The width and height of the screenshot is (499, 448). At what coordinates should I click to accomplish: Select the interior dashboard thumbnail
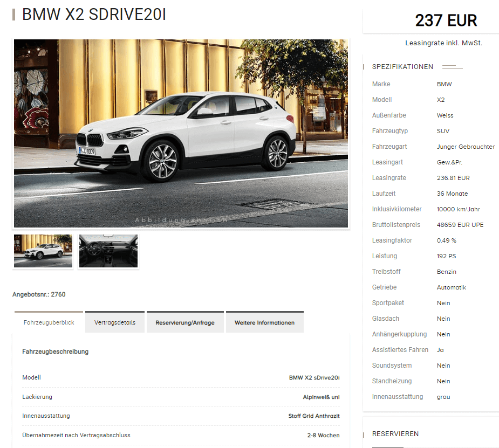pos(108,251)
